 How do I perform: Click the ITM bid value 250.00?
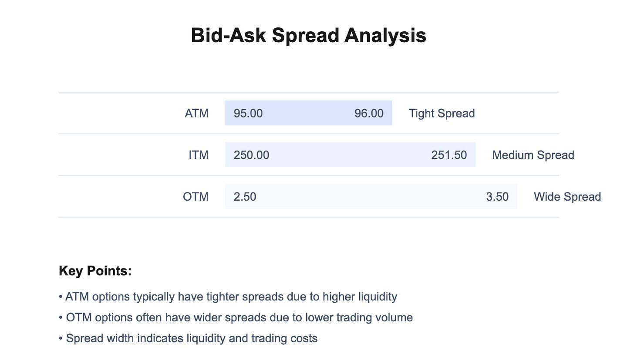coord(251,155)
